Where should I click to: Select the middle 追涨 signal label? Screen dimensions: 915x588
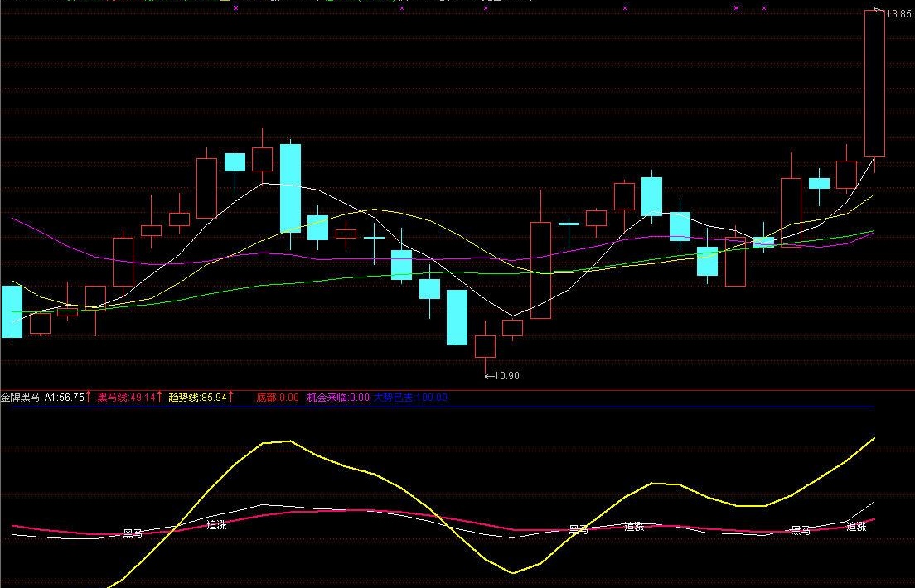pos(634,527)
